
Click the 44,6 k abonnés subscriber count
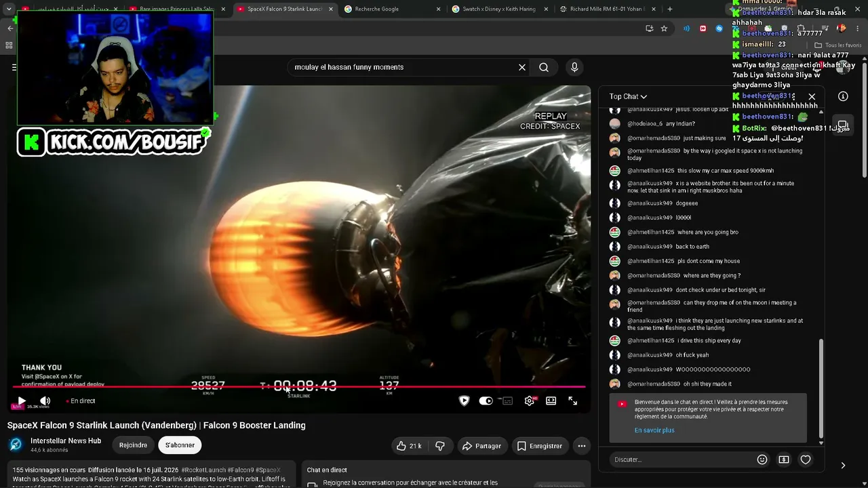point(50,450)
